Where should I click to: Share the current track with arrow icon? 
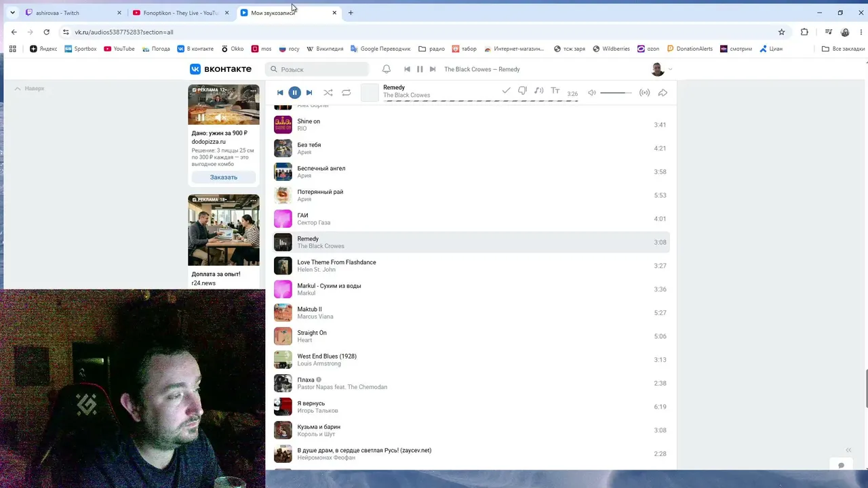point(663,93)
